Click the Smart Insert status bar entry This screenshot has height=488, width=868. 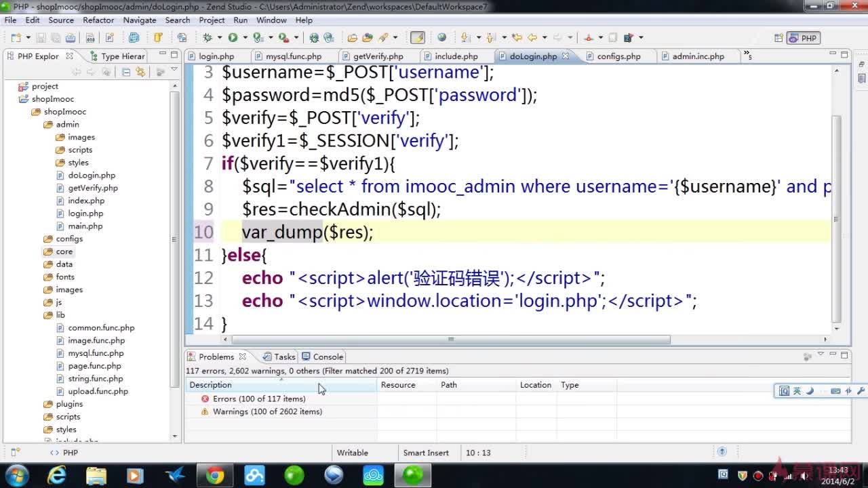(426, 453)
